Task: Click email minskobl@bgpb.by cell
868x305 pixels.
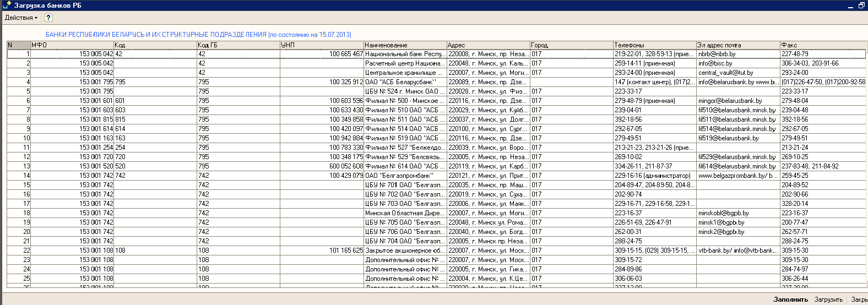Action: [x=738, y=213]
